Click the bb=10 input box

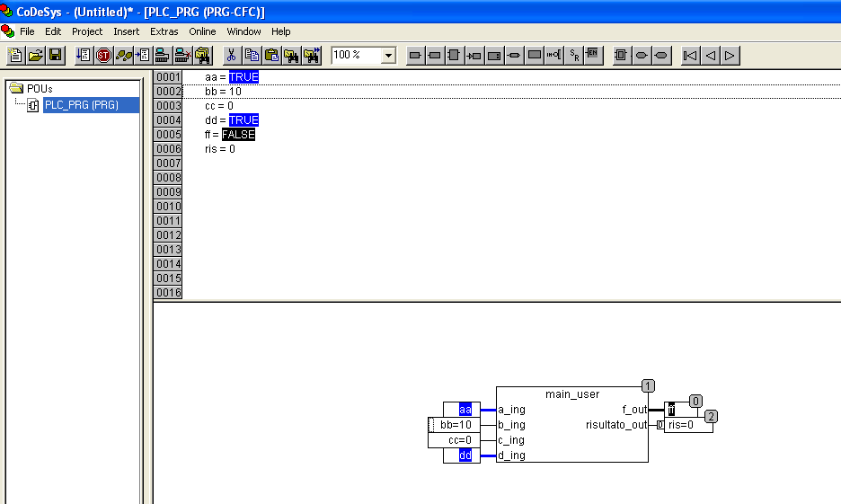[456, 425]
